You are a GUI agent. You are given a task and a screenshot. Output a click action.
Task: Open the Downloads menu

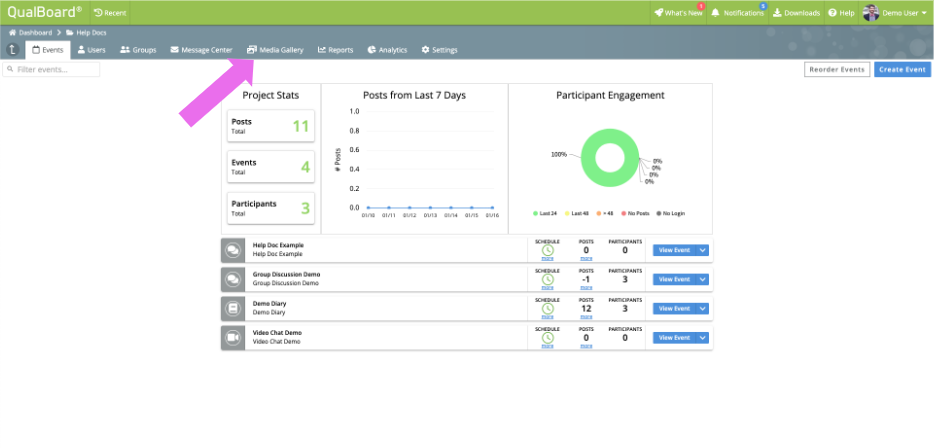click(796, 13)
